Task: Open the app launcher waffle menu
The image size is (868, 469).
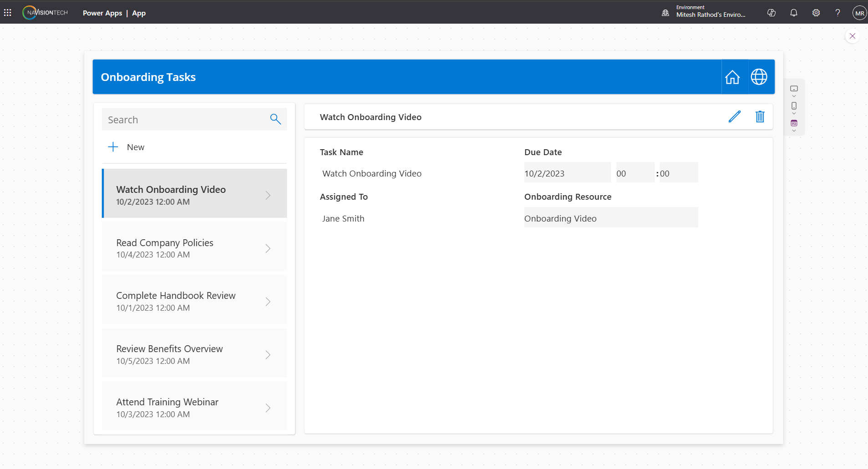Action: (8, 13)
